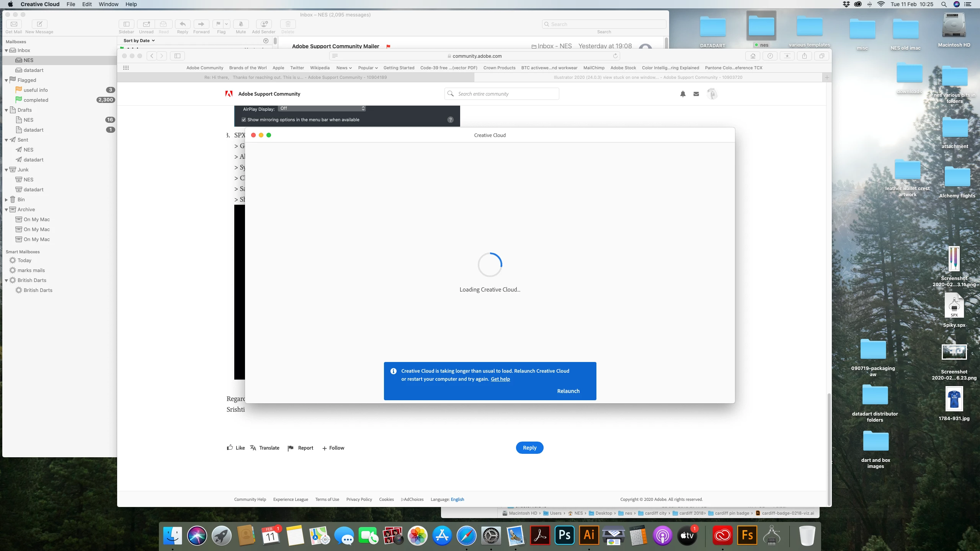Click the notifications bell icon

click(683, 94)
